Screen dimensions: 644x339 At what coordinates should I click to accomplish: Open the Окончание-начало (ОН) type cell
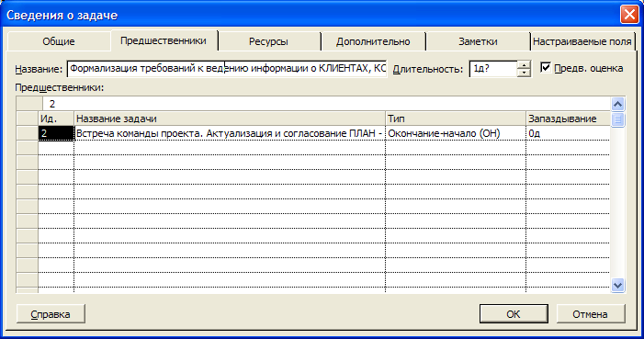456,133
